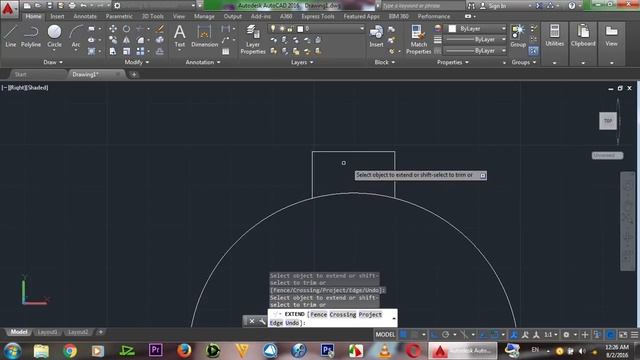Choose Crossing option in command line
This screenshot has width=640, height=360.
343,314
